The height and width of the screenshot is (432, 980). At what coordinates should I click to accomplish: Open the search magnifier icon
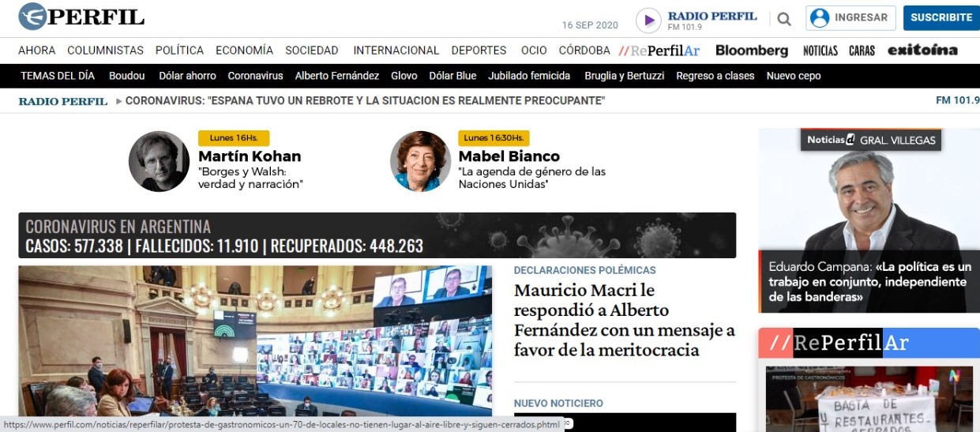point(784,19)
